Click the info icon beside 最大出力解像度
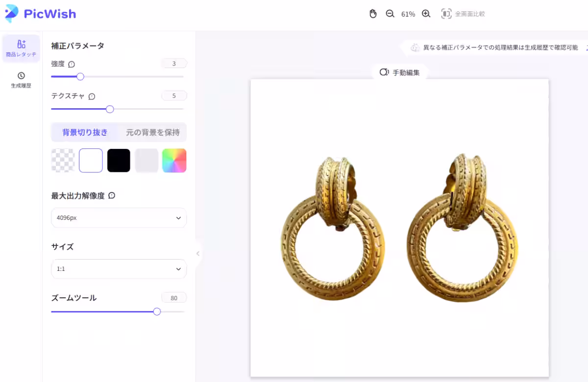 point(112,195)
